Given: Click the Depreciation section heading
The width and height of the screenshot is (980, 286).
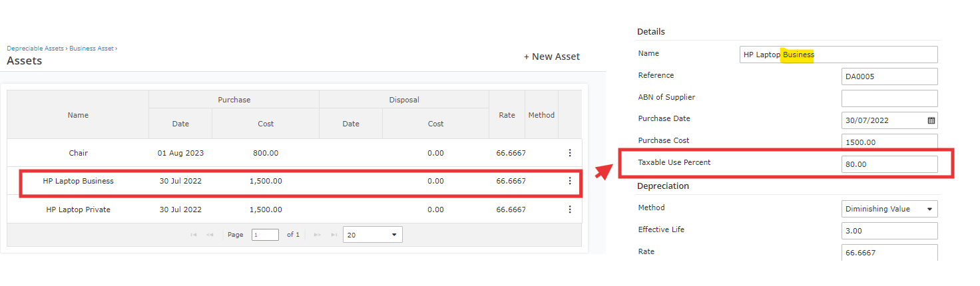Looking at the screenshot, I should click(663, 186).
